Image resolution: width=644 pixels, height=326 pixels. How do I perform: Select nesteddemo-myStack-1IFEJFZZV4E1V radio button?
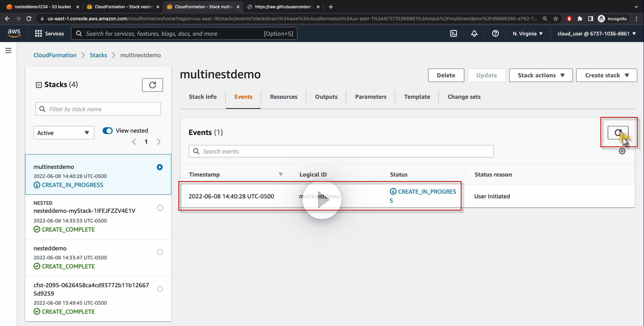(160, 208)
